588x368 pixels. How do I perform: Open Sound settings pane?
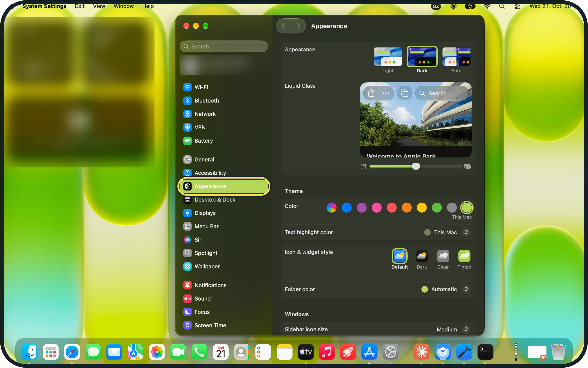pos(223,299)
